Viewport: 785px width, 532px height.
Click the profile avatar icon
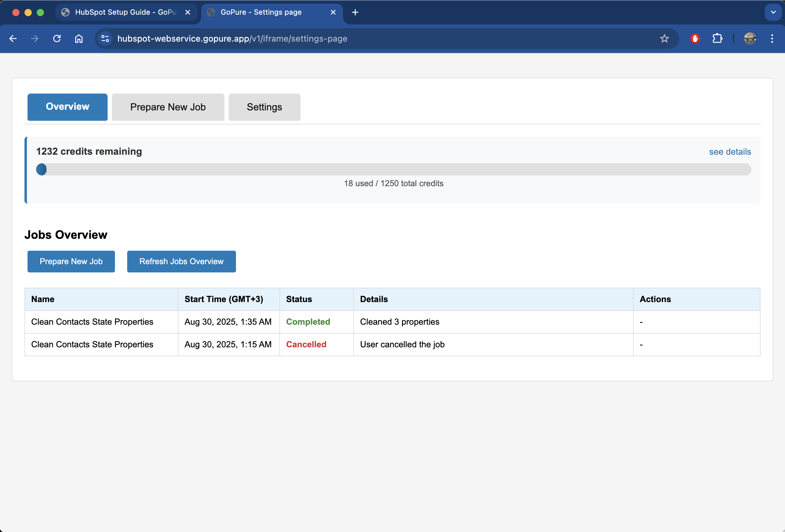tap(750, 39)
